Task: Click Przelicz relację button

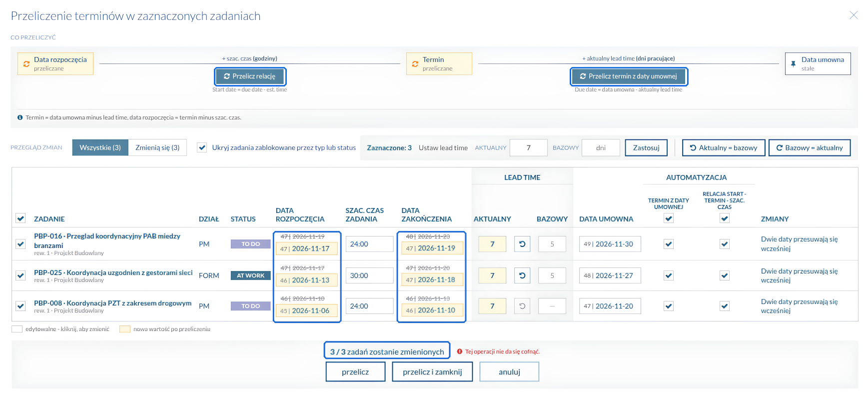Action: (x=250, y=76)
